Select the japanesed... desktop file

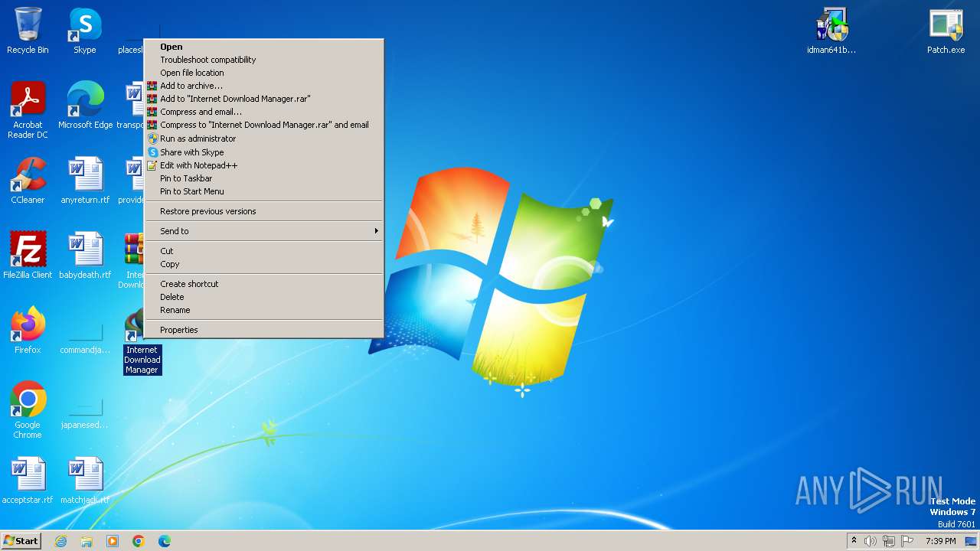click(85, 413)
